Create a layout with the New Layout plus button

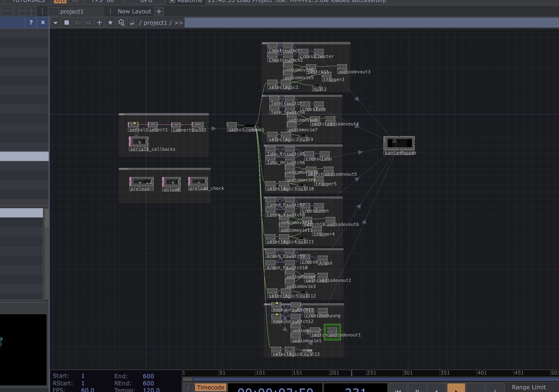pyautogui.click(x=159, y=11)
